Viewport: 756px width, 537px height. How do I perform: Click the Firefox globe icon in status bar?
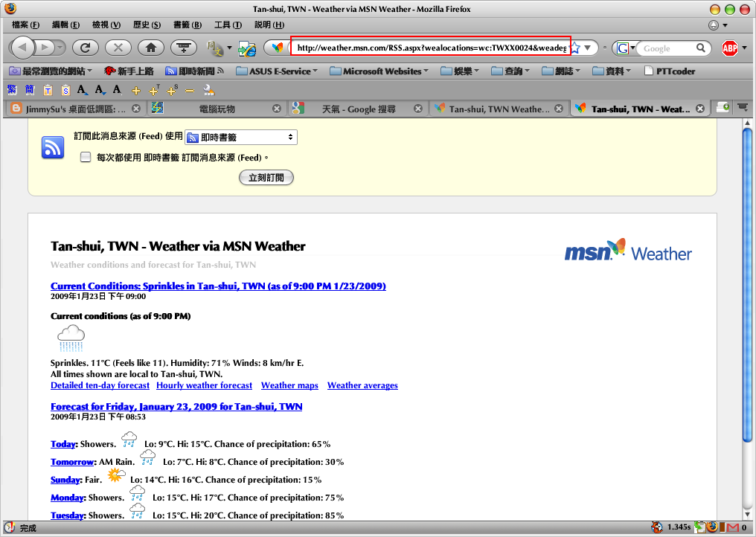point(713,527)
